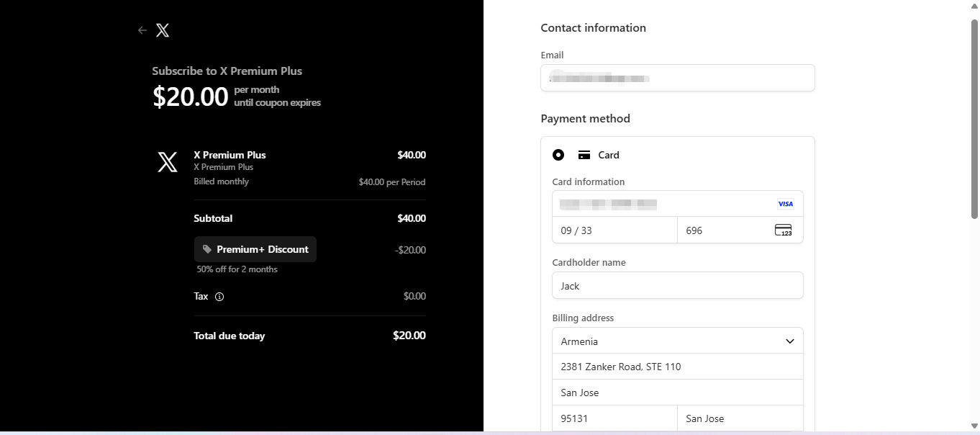Viewport: 980px width, 435px height.
Task: Click the tax info circle icon
Action: [x=219, y=297]
